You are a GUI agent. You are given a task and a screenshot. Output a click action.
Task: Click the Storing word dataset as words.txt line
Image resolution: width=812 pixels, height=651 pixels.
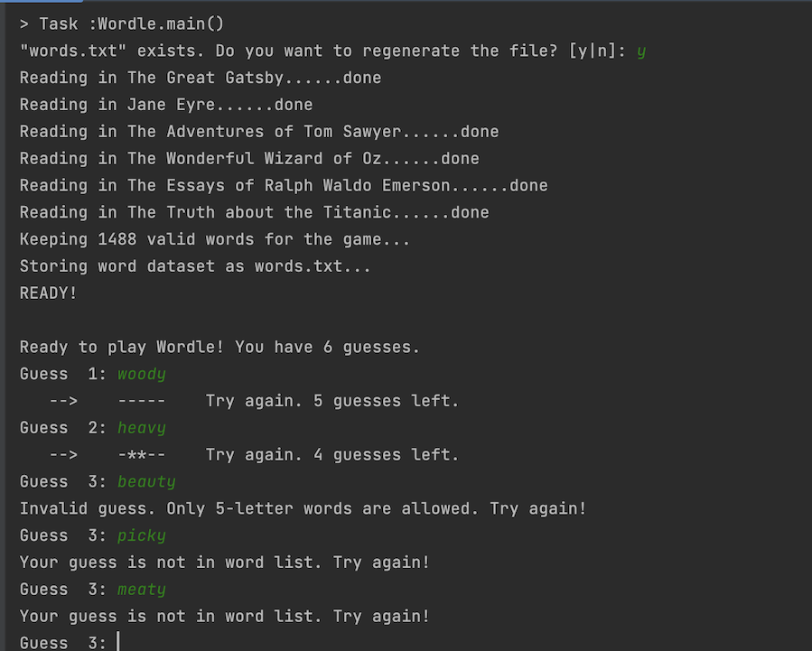[195, 266]
